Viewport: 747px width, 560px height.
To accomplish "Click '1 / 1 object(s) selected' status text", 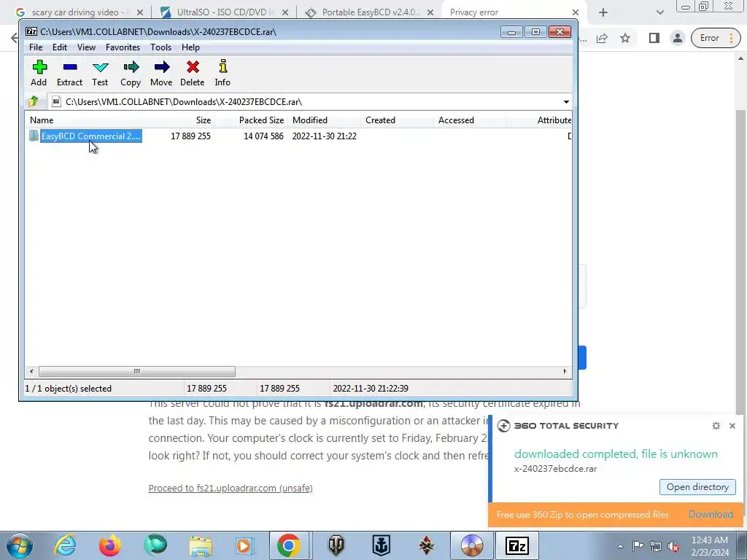I will point(68,389).
